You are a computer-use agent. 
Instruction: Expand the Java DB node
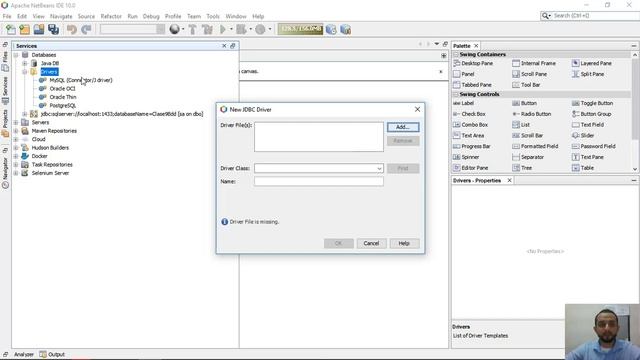[25, 63]
